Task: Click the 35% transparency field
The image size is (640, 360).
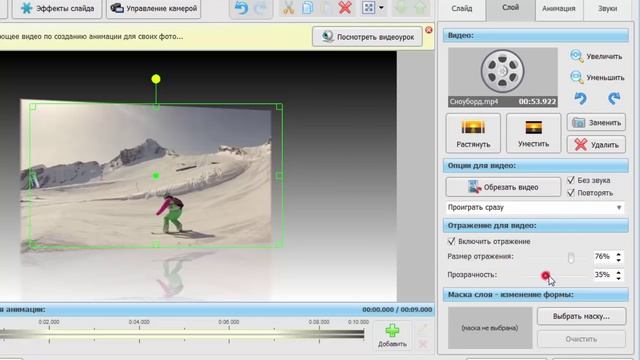Action: [603, 275]
